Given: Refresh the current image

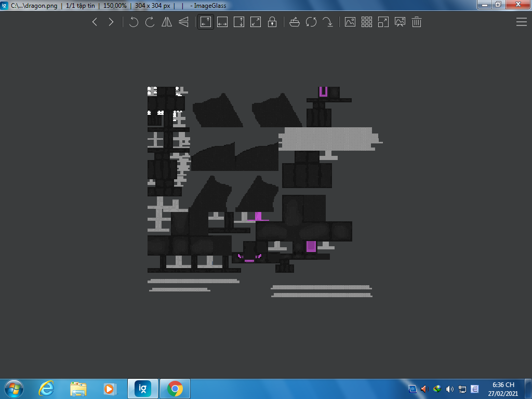Looking at the screenshot, I should [x=311, y=22].
